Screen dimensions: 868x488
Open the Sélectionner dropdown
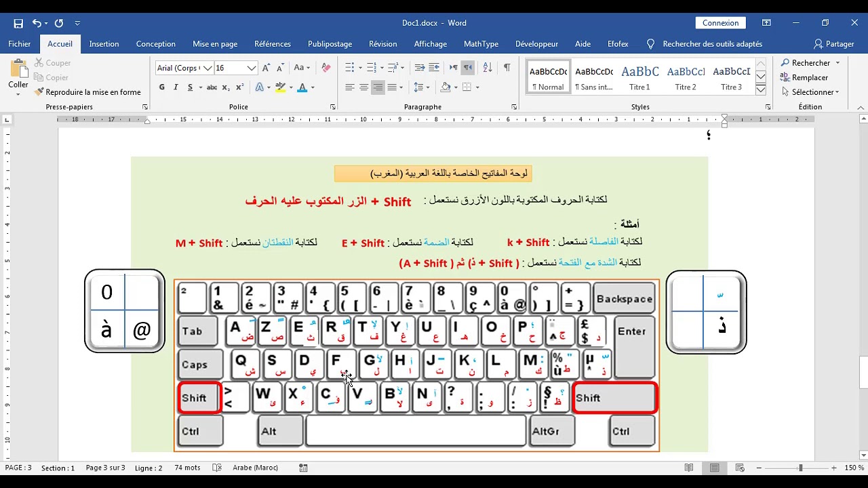point(810,92)
